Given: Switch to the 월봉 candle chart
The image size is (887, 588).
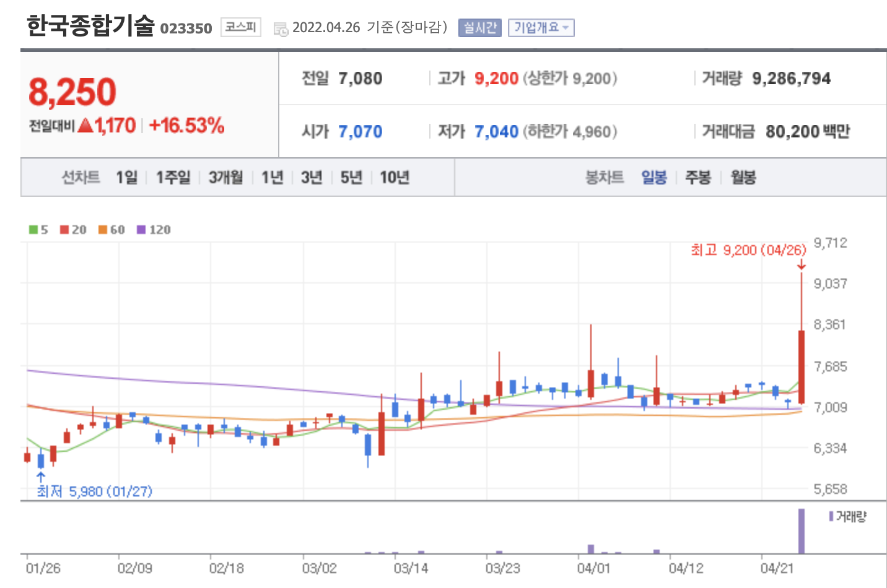Looking at the screenshot, I should tap(743, 178).
